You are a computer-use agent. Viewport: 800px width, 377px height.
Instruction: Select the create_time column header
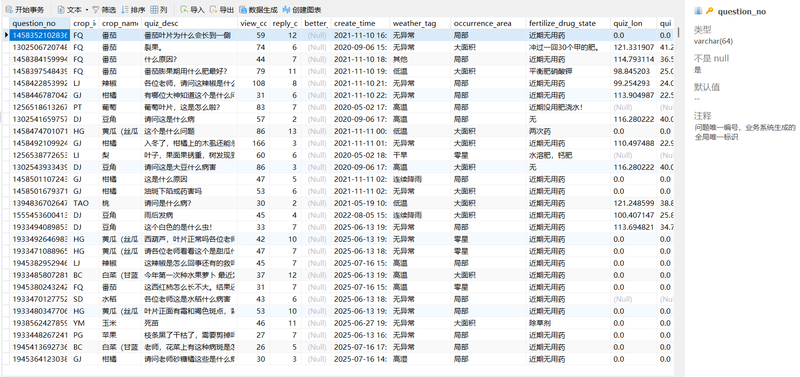(x=361, y=23)
